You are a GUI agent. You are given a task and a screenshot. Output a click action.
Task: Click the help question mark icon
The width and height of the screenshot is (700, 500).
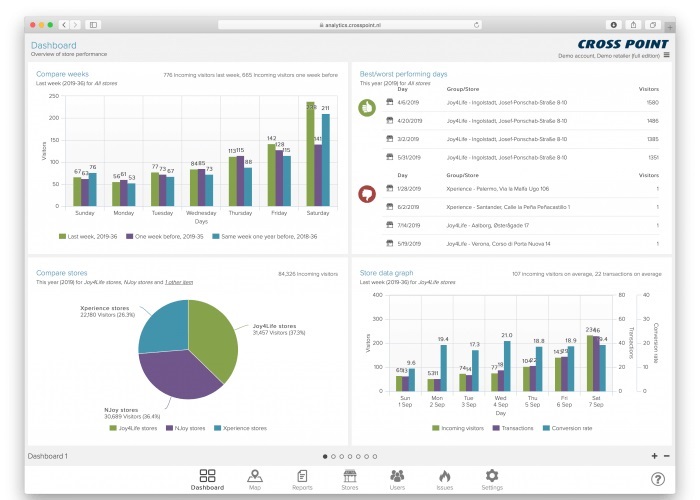[x=658, y=479]
